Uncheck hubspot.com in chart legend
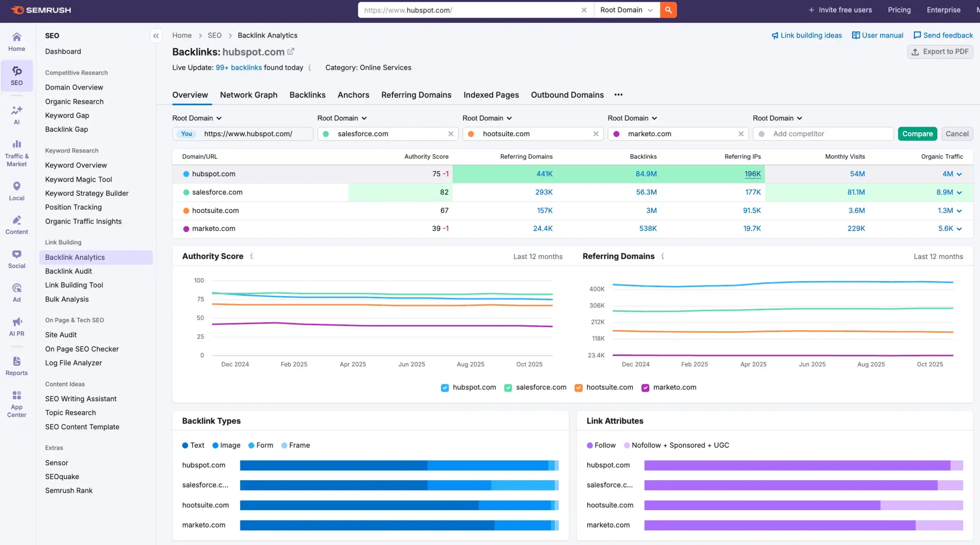Screen dimensions: 980x545 click(x=444, y=388)
